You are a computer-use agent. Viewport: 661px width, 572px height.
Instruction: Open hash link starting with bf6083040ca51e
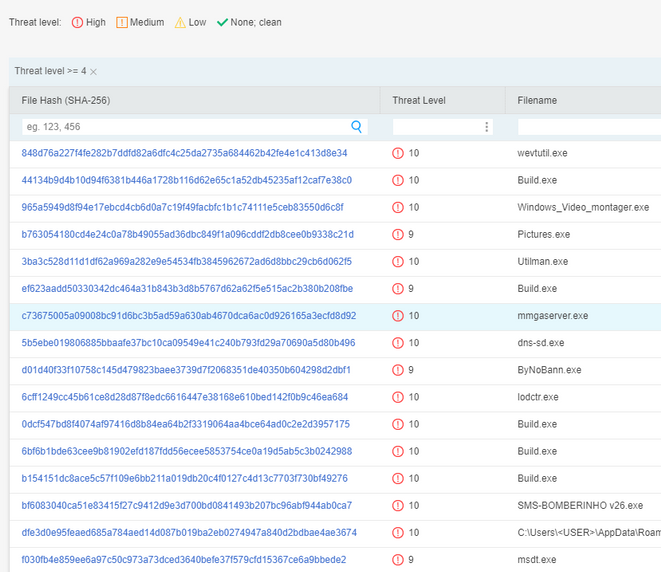click(186, 505)
